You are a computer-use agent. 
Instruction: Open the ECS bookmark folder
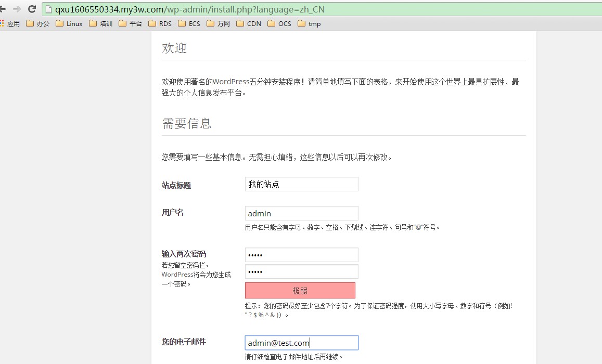click(189, 23)
